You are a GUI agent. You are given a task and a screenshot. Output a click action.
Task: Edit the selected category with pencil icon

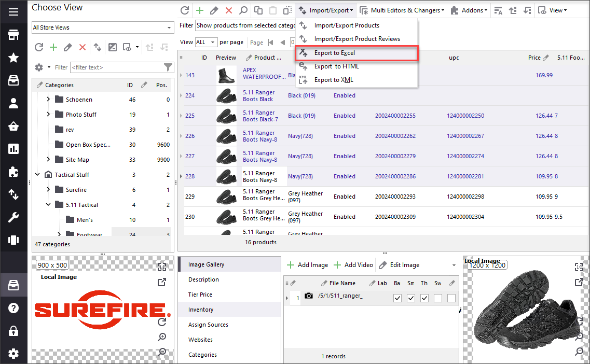(68, 47)
